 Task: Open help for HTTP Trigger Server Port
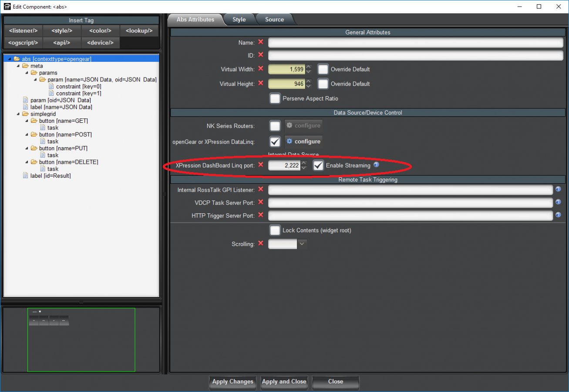tap(558, 215)
